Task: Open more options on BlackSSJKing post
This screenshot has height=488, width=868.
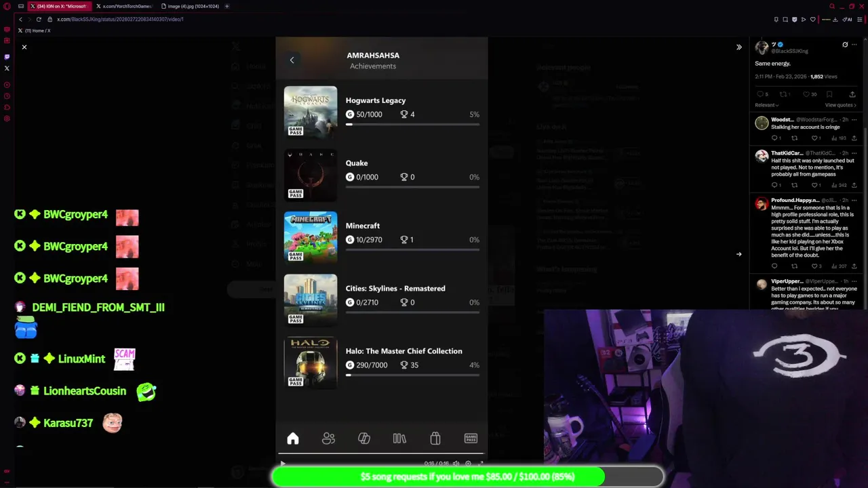Action: 854,45
